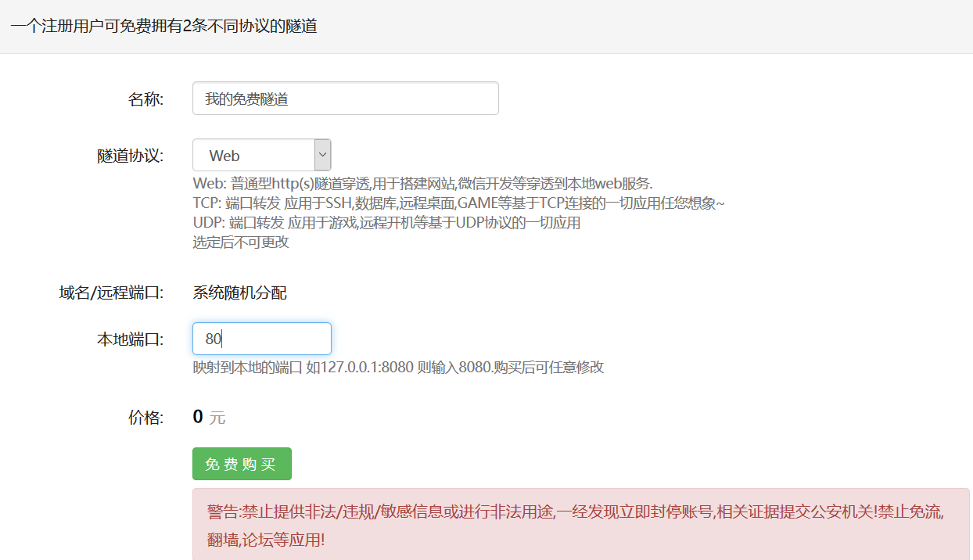Click the 域名/远程端口: label
973x560 pixels.
111,293
